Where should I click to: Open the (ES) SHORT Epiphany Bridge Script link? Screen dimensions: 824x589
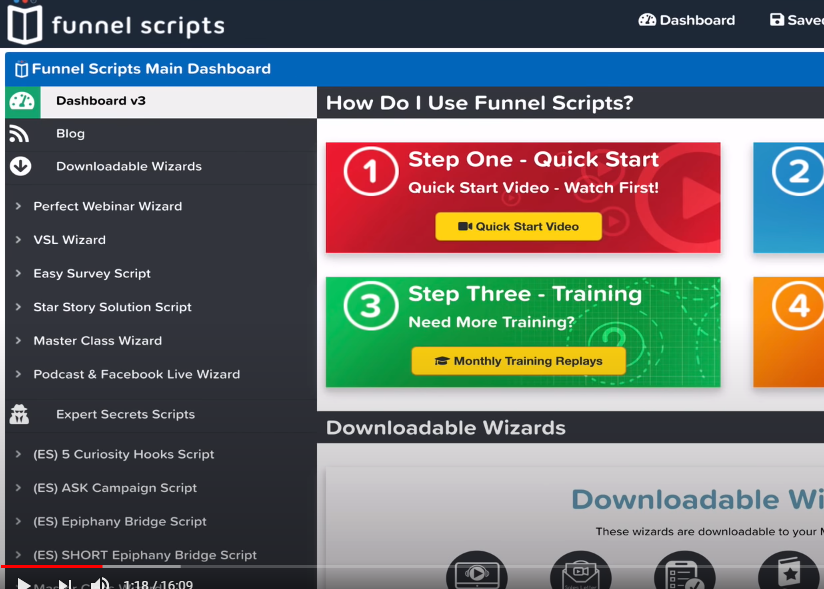[x=145, y=555]
